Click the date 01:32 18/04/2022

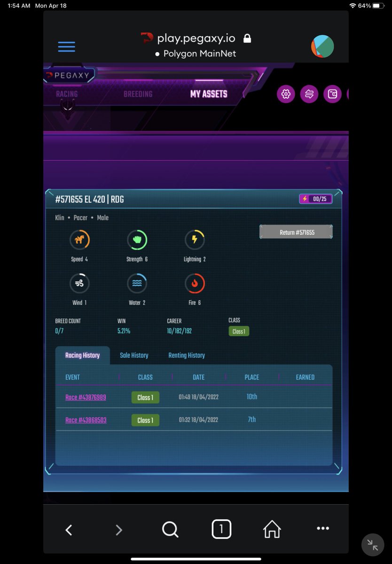[x=198, y=420]
